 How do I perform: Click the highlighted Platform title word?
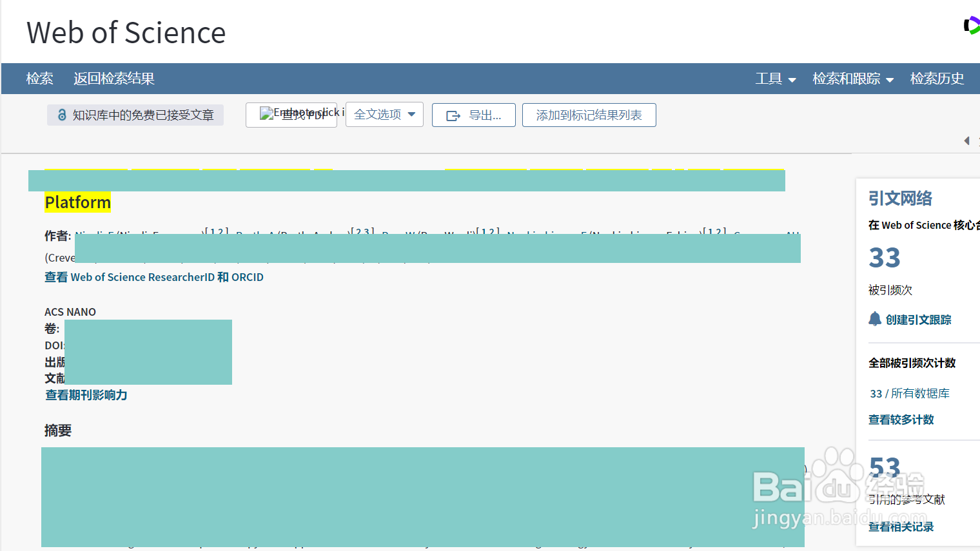point(78,202)
